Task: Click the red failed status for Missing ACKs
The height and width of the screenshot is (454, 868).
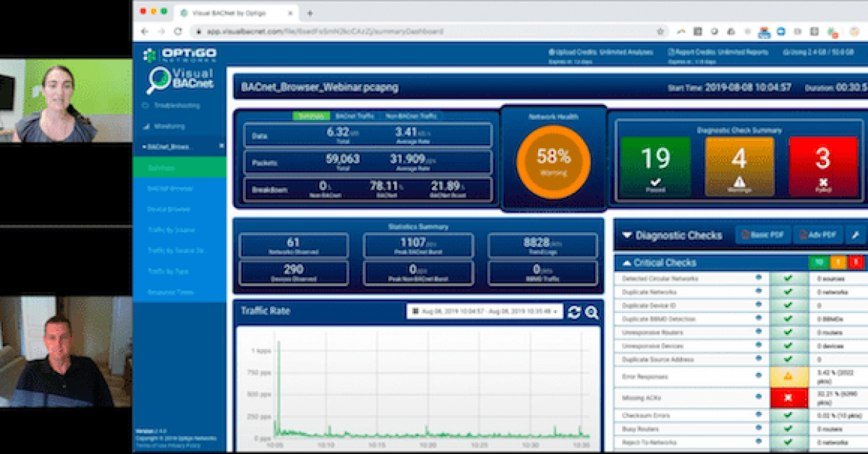Action: tap(788, 398)
